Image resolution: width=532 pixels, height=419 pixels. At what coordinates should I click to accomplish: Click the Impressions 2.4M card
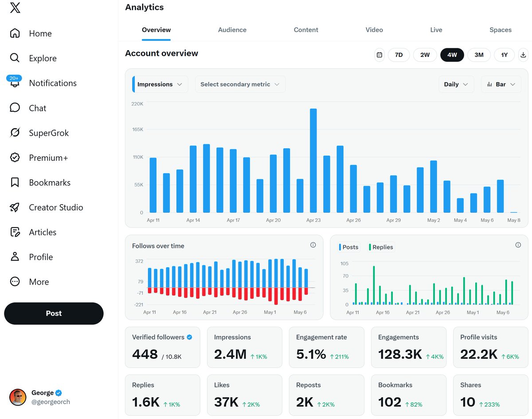click(x=245, y=348)
